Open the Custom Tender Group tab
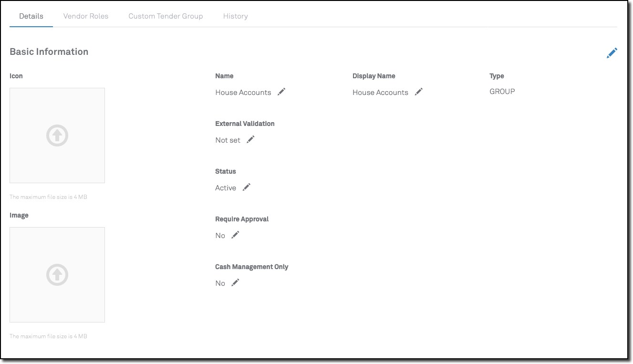Screen dimensions: 633x364 (x=166, y=16)
